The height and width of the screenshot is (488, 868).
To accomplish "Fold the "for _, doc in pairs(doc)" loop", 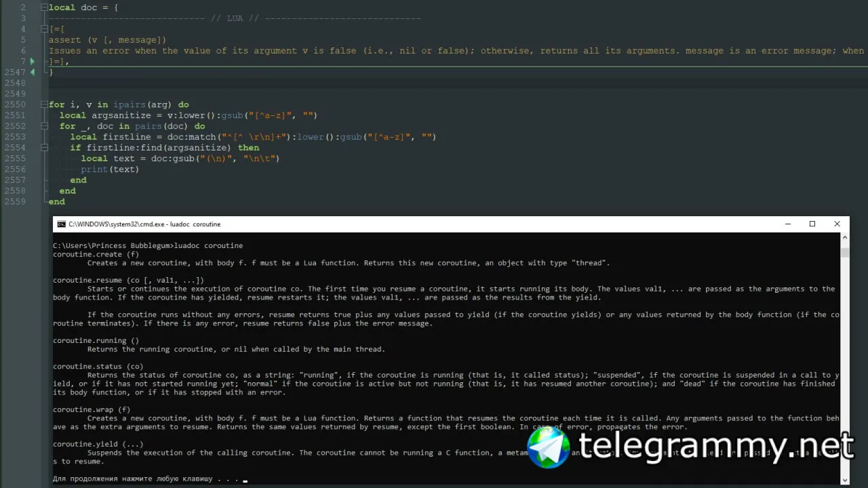I will [x=44, y=126].
